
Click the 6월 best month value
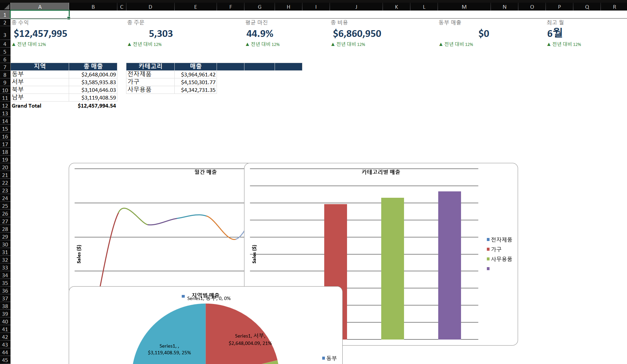(555, 33)
